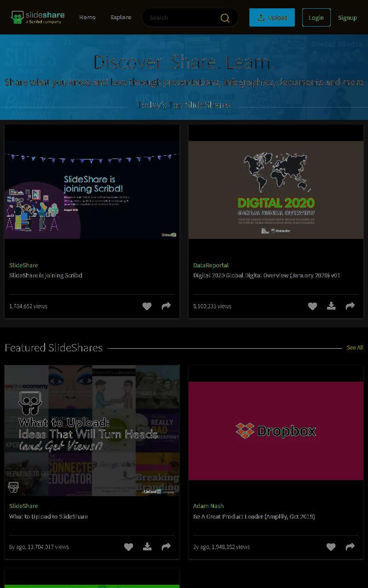Download the What to Upload to SlideShare slides

(x=147, y=547)
